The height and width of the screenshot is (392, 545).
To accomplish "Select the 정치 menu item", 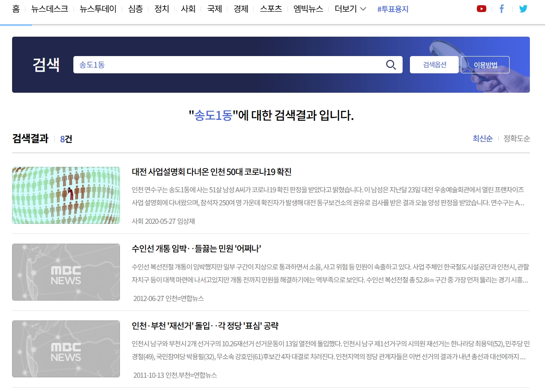I will tap(162, 9).
